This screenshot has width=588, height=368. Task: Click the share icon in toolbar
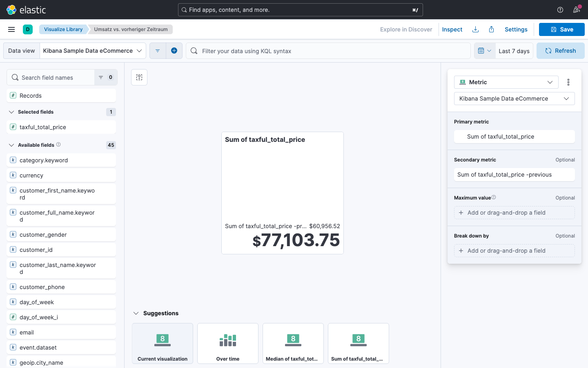(x=492, y=29)
